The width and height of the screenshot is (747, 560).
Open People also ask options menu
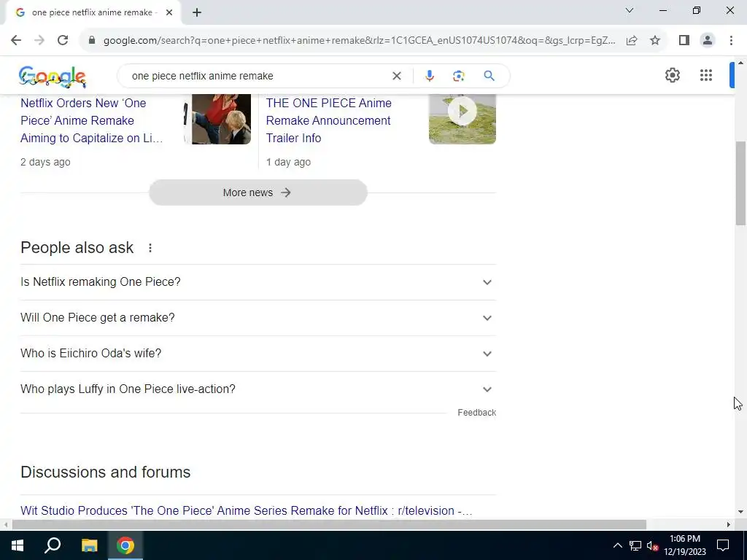pos(150,248)
